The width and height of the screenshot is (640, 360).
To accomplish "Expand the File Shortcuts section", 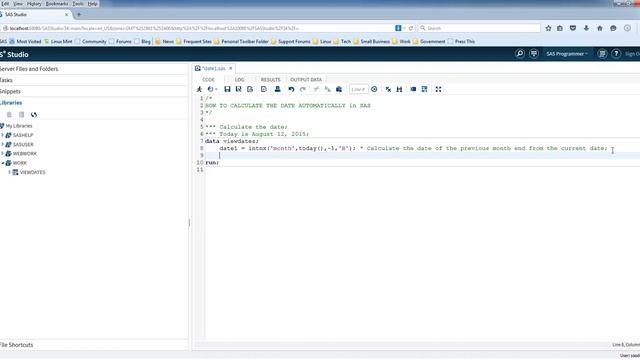I will (94, 345).
